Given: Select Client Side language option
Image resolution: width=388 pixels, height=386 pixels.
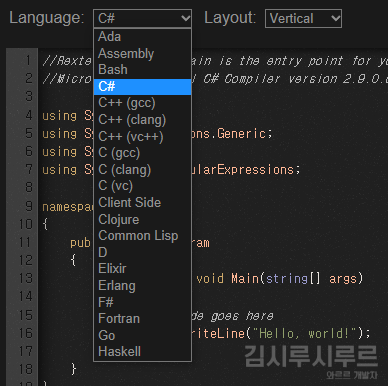Looking at the screenshot, I should (142, 203).
